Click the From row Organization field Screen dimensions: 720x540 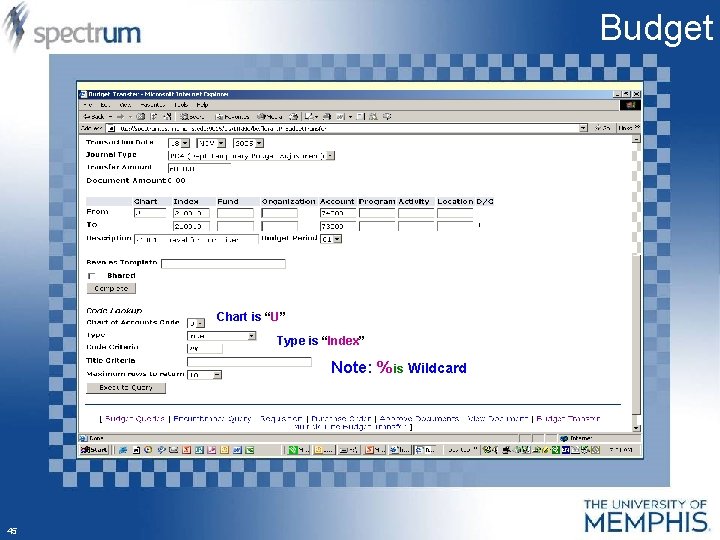pos(279,213)
